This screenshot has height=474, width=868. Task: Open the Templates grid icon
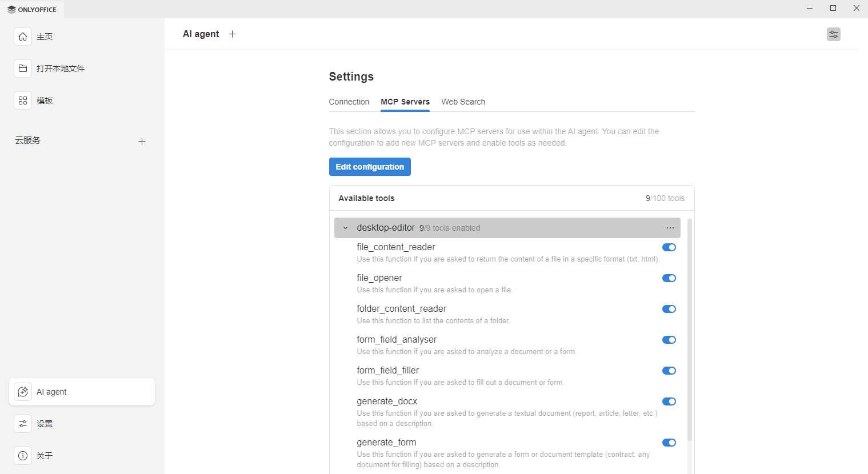click(x=23, y=101)
